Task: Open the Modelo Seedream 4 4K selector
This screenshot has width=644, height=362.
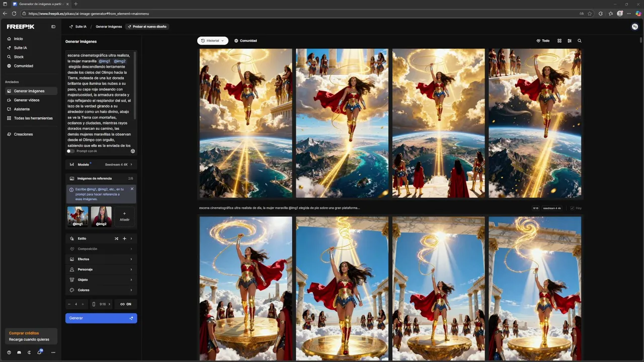Action: tap(101, 164)
